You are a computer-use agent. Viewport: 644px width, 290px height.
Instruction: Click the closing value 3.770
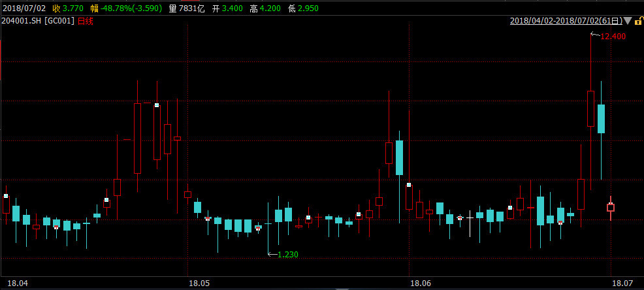click(x=73, y=8)
